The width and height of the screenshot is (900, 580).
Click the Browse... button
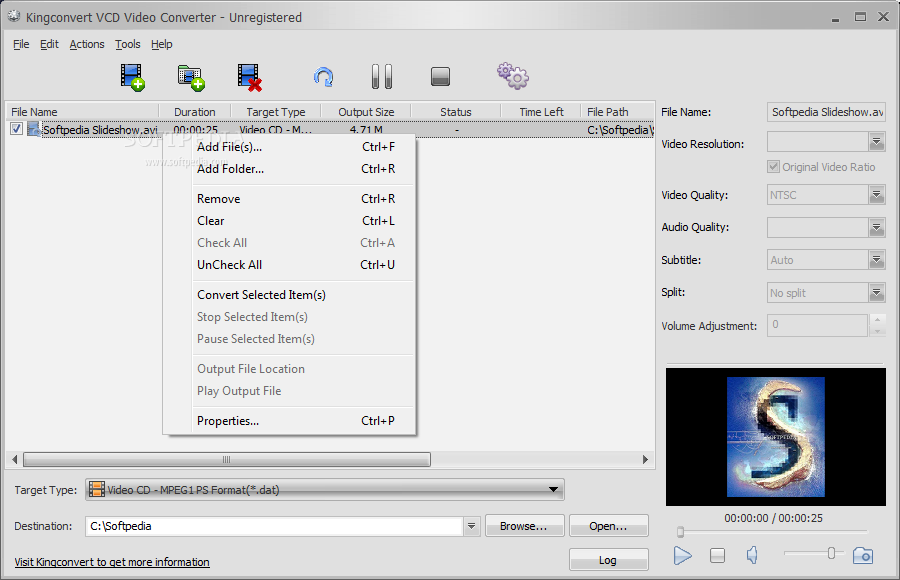pos(524,525)
